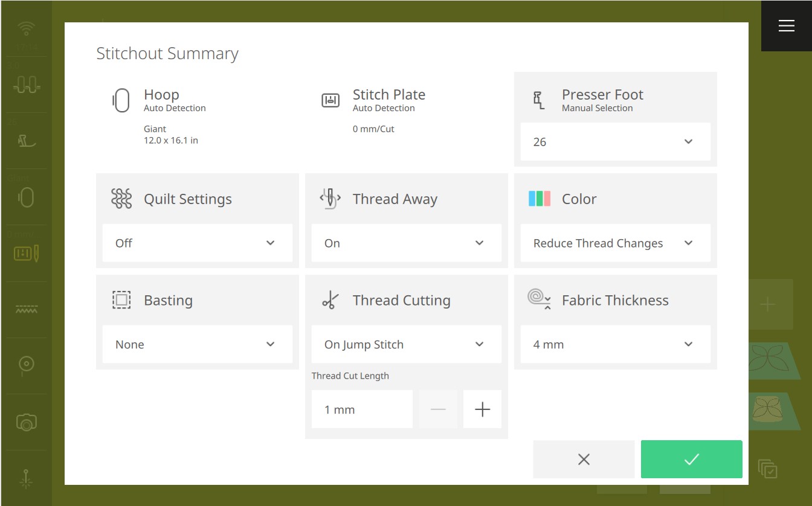This screenshot has width=812, height=506.
Task: Click the WiFi icon in the sidebar
Action: 26,28
